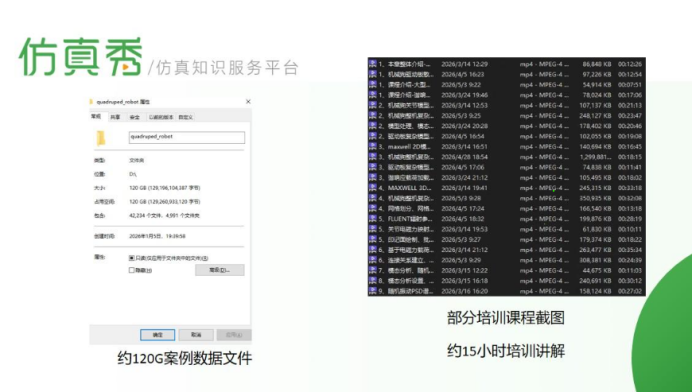The height and width of the screenshot is (392, 692).
Task: Click the video icon of the 2026/3/15 16:18 file
Action: [373, 281]
